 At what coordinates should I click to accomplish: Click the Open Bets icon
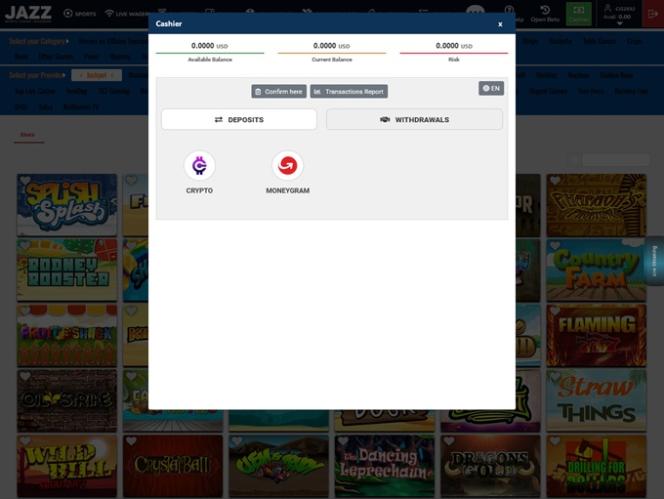[x=545, y=13]
